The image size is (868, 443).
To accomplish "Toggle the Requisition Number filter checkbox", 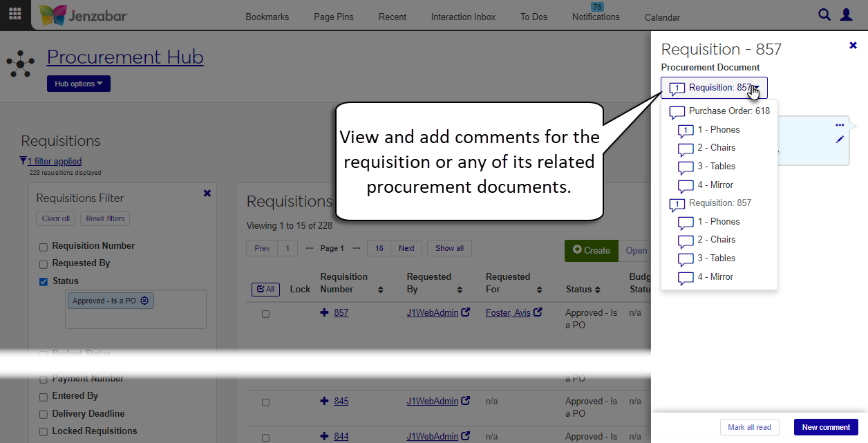I will coord(44,247).
